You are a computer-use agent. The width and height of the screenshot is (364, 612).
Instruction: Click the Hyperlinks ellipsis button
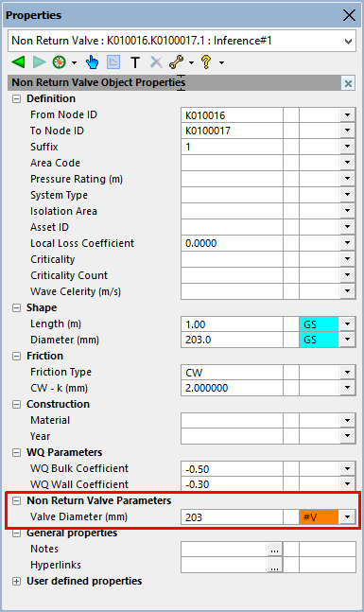[275, 566]
